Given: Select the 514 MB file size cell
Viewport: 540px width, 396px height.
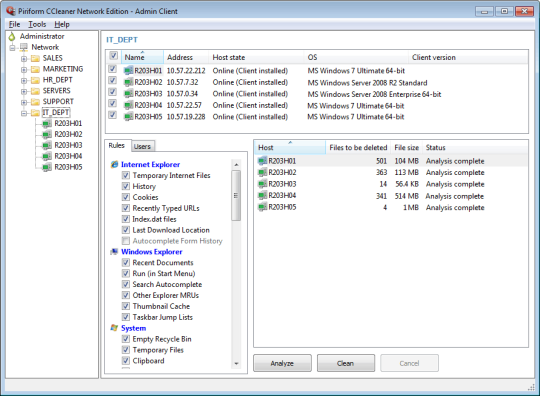Looking at the screenshot, I should 407,196.
